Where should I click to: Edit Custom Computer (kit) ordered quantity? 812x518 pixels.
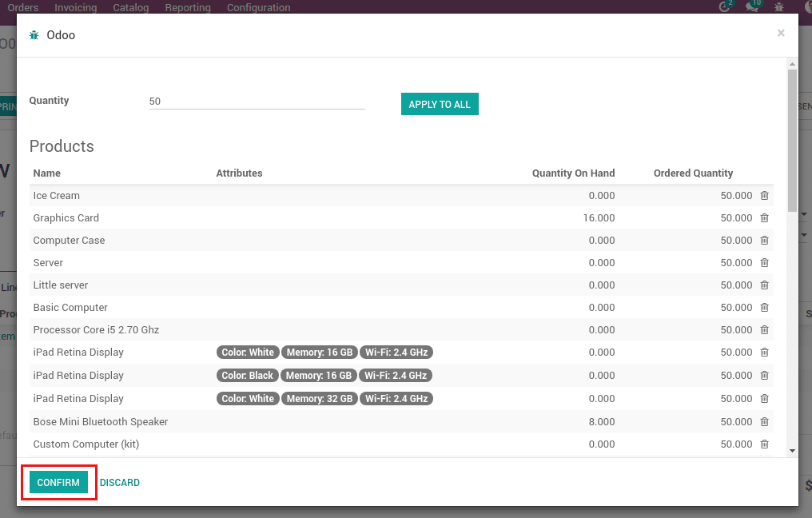point(736,444)
